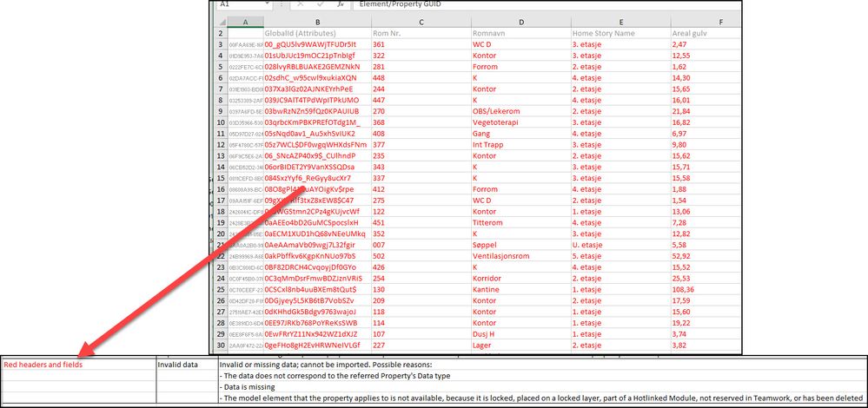Select the 5. etasje cell
Image resolution: width=868 pixels, height=408 pixels.
[620, 256]
